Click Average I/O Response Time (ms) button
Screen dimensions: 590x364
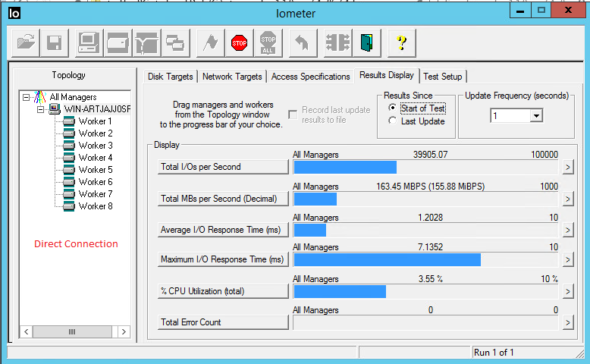(x=223, y=230)
